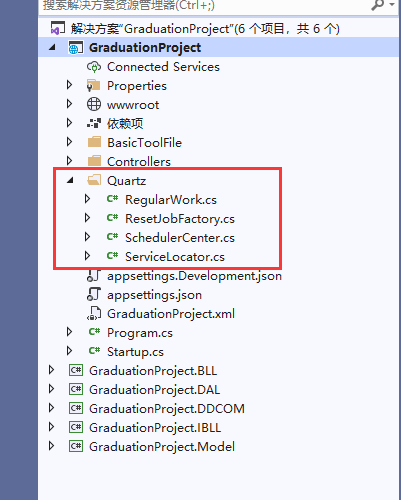Screen dimensions: 401x500
Task: Select the Startup.cs file
Action: coord(135,352)
